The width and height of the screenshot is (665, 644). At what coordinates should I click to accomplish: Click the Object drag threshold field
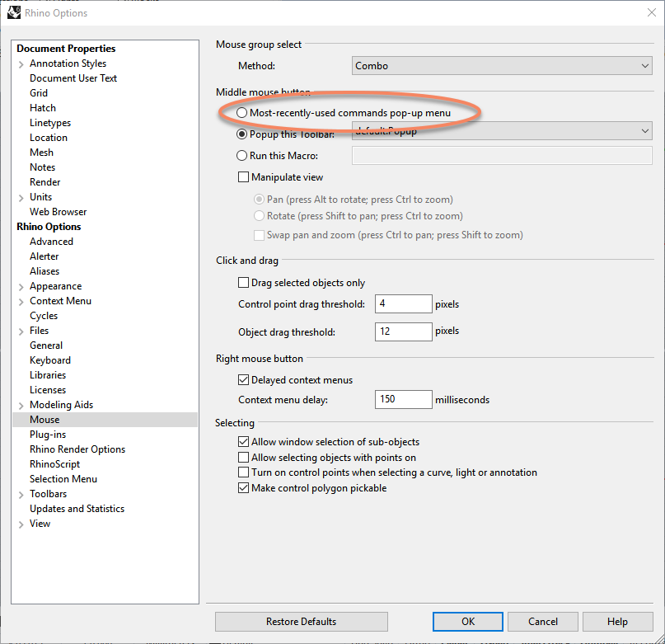click(403, 331)
